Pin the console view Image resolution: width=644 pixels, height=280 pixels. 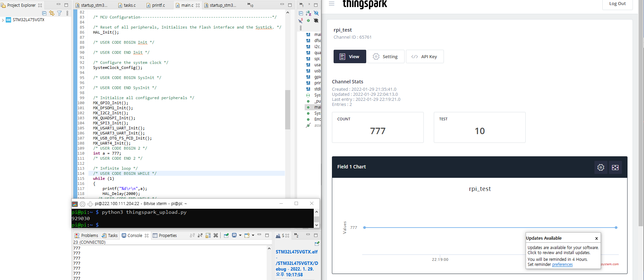(x=226, y=235)
